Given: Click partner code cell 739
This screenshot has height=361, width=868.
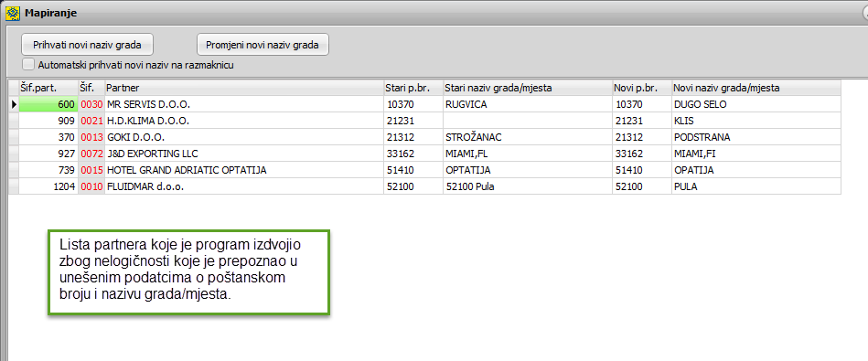Looking at the screenshot, I should click(x=48, y=170).
